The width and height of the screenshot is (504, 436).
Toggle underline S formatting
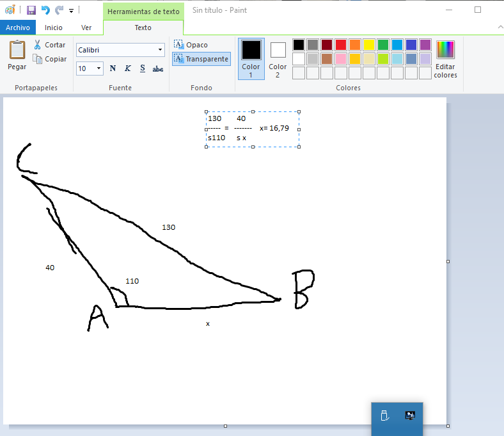[x=143, y=69]
